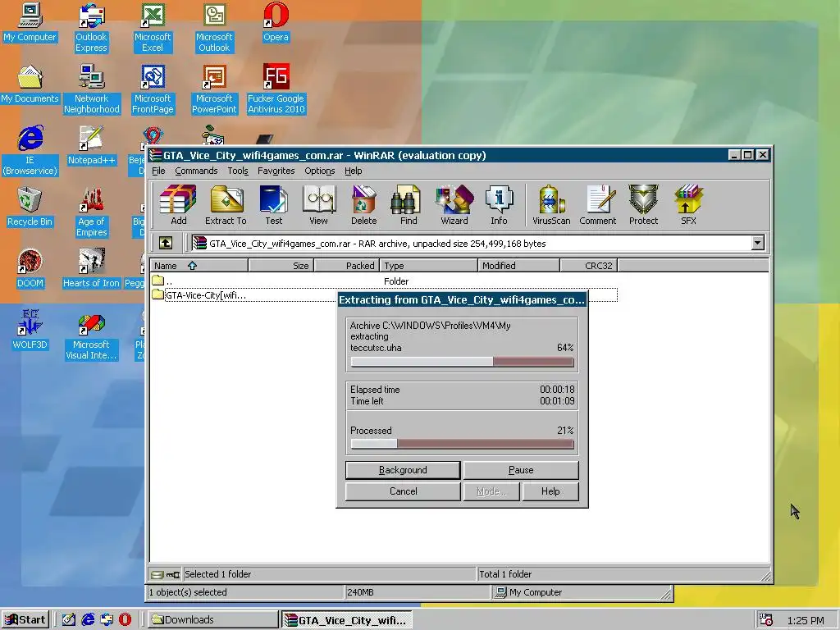The width and height of the screenshot is (840, 630).
Task: Open the Options menu
Action: click(319, 171)
